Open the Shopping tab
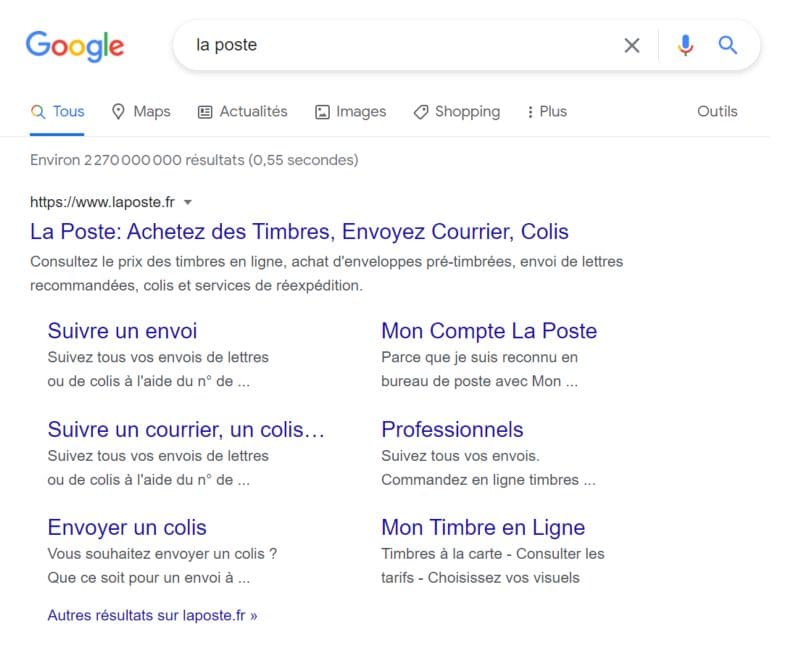785x661 pixels. click(x=457, y=111)
